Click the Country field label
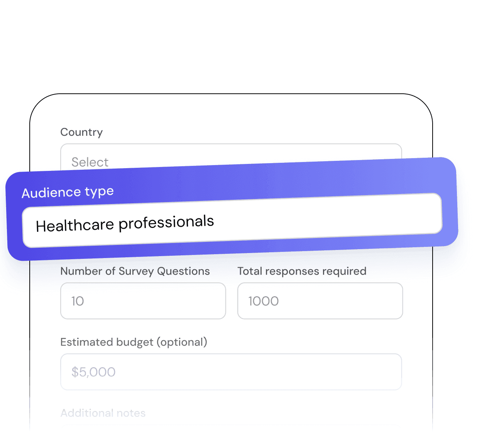 point(81,132)
